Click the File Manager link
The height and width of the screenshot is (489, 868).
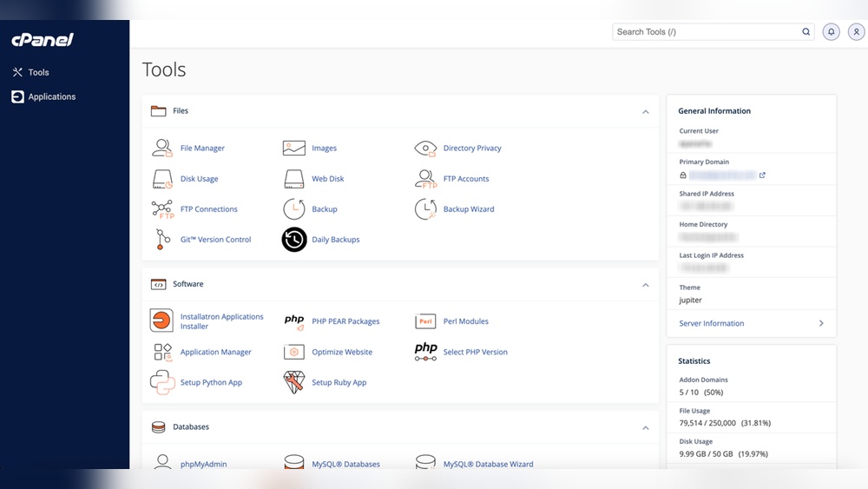(x=202, y=148)
